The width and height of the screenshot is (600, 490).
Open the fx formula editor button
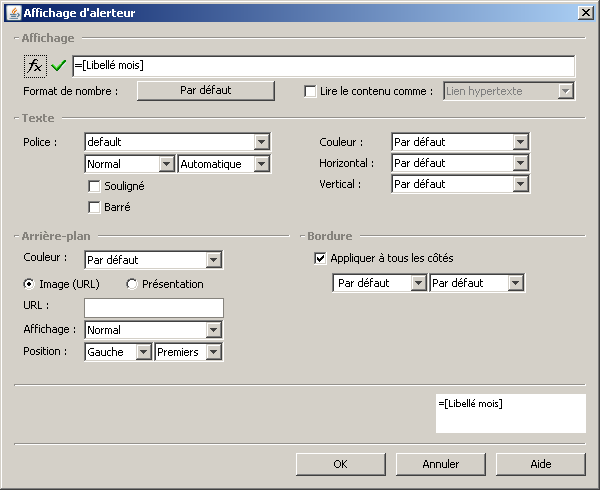pos(35,66)
